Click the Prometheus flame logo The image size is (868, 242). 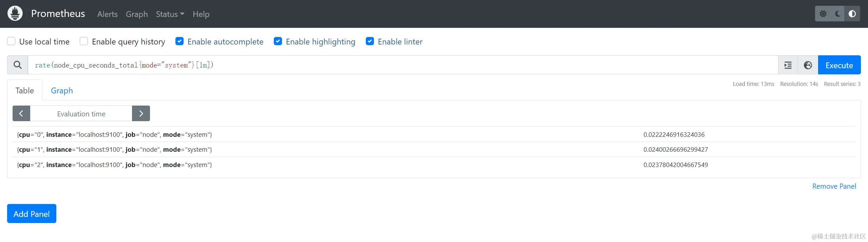pos(15,14)
